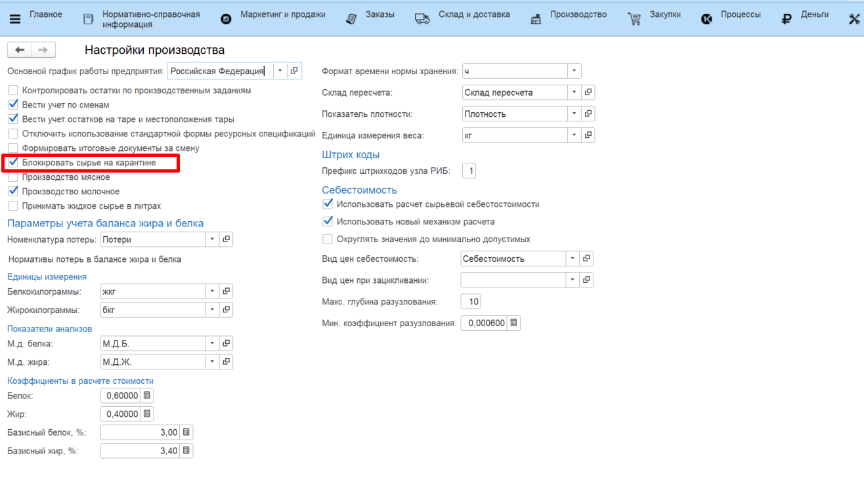The width and height of the screenshot is (864, 504).
Task: Enable Контролировать остатки по производственным заданиям
Action: (x=12, y=91)
